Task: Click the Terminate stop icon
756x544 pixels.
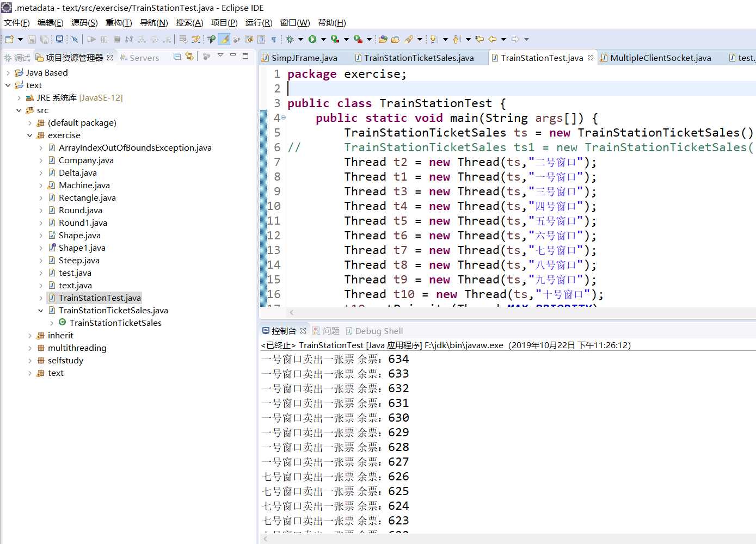Action: [x=116, y=39]
